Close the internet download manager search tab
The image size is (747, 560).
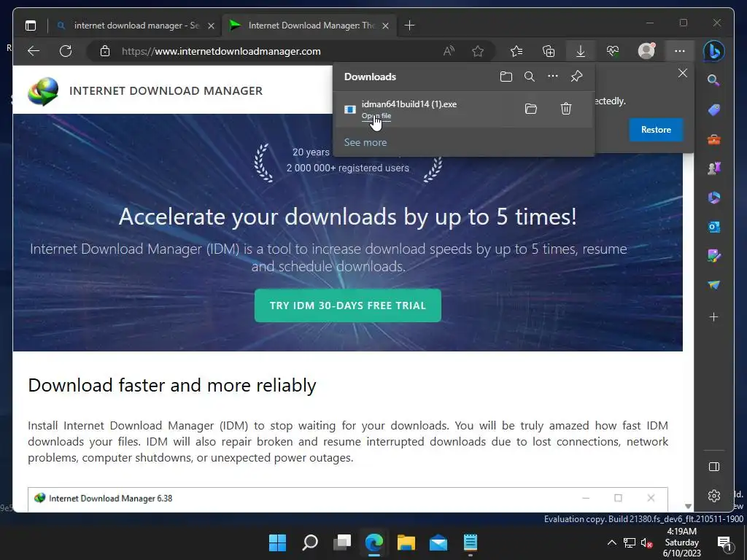click(x=211, y=26)
